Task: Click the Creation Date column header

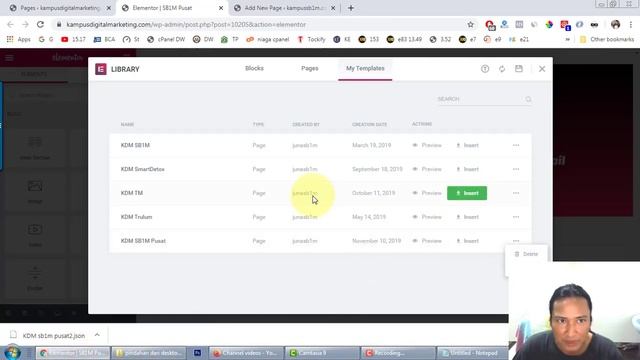Action: (369, 124)
